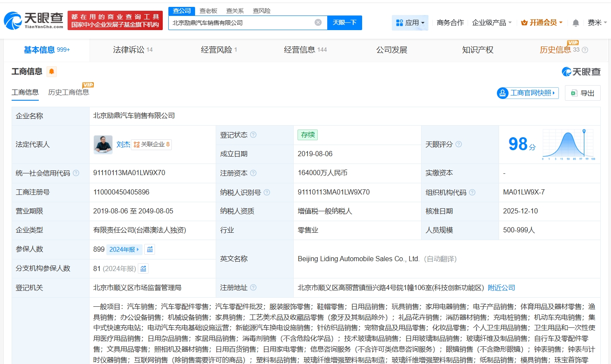Switch to the 知识产权 tab
611x364 pixels.
pyautogui.click(x=478, y=50)
